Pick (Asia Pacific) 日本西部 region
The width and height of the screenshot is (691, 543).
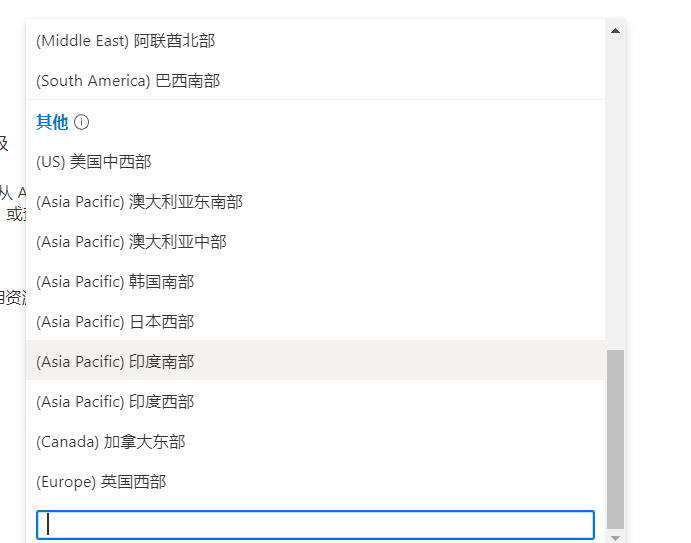tap(115, 322)
